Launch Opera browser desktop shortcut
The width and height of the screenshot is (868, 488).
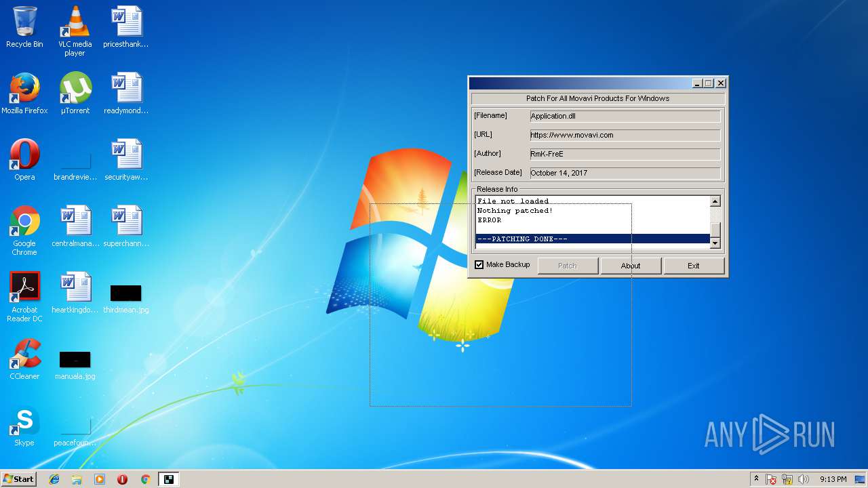tap(24, 160)
